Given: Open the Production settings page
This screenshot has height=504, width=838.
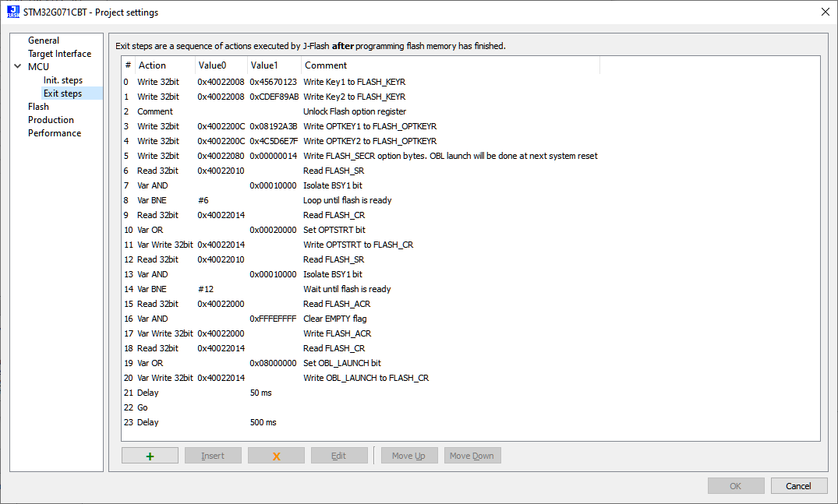Looking at the screenshot, I should pos(51,120).
